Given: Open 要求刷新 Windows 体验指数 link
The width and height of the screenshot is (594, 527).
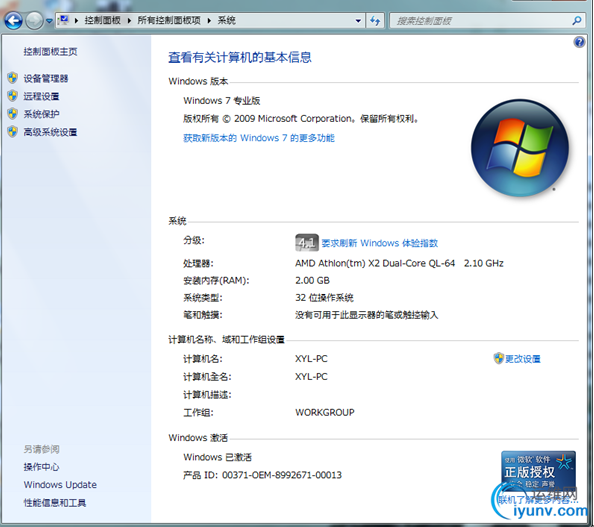Looking at the screenshot, I should [x=380, y=243].
